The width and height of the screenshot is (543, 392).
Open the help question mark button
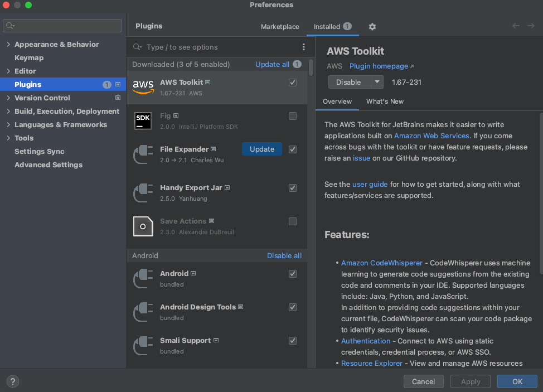coord(13,381)
